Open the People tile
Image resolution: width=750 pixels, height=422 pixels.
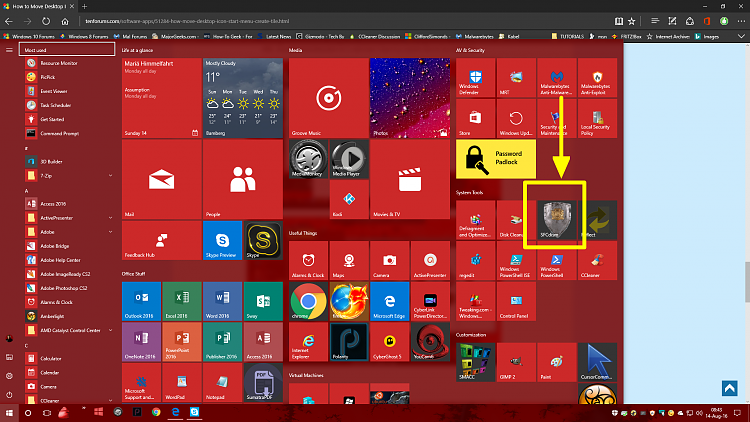click(243, 179)
